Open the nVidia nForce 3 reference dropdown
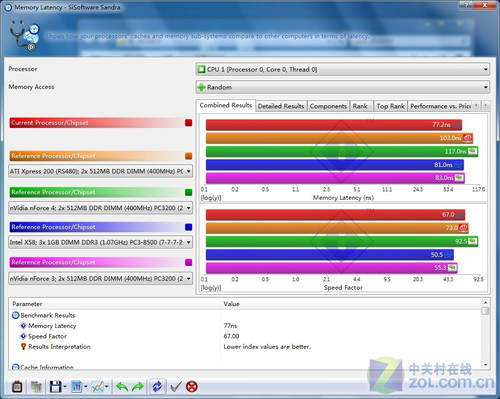 tap(100, 278)
